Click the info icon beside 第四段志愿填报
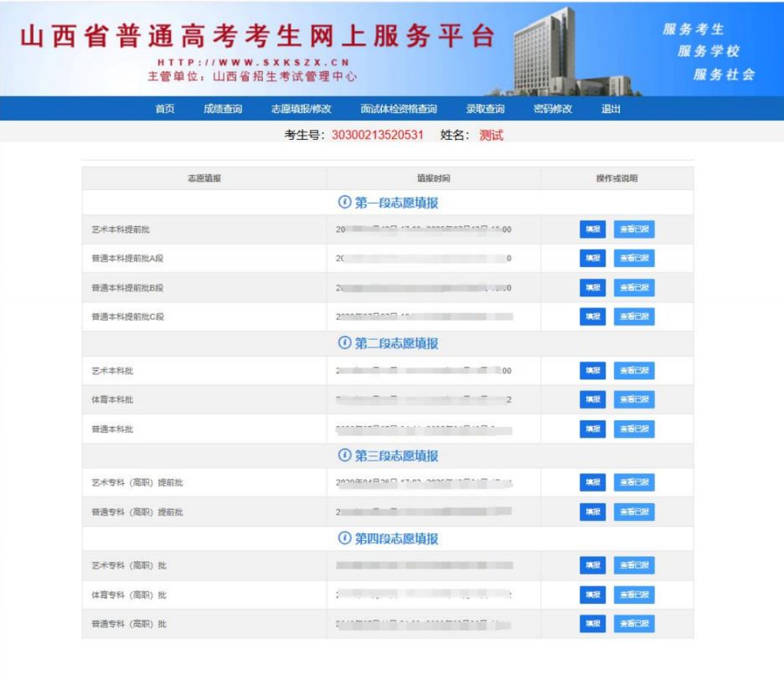Screen dimensions: 784x680 point(344,538)
